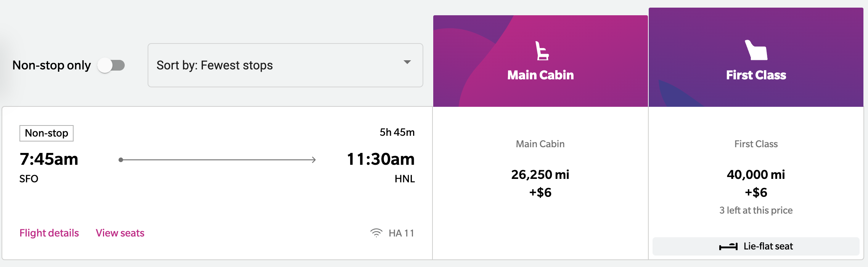Open Flight details for the SFO flight

click(x=49, y=233)
